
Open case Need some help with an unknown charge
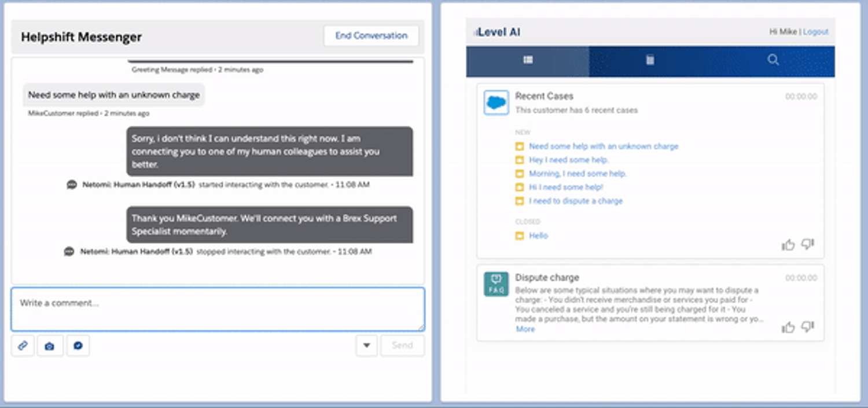coord(604,146)
